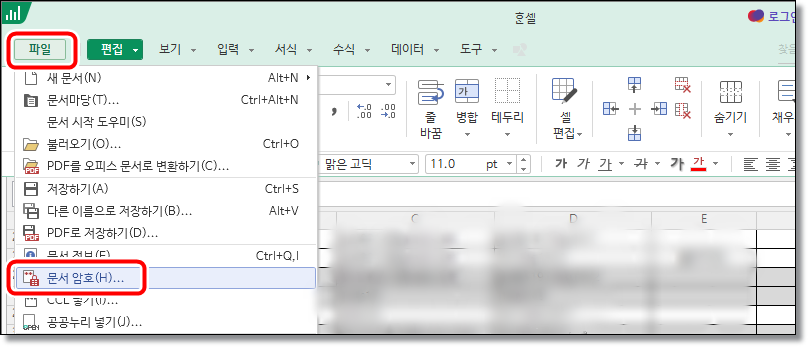Click the grayed shapes icon after 도구
The image size is (808, 362).
tap(520, 50)
